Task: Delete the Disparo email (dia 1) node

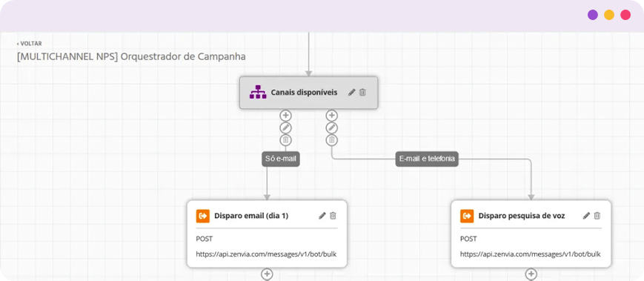Action: (333, 216)
